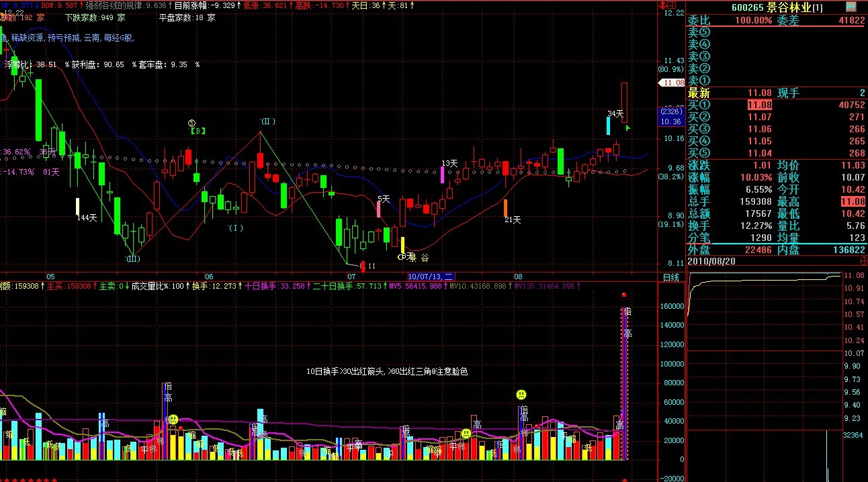This screenshot has width=868, height=482.
Task: Click the green arrow marker under 34天
Action: [x=627, y=127]
